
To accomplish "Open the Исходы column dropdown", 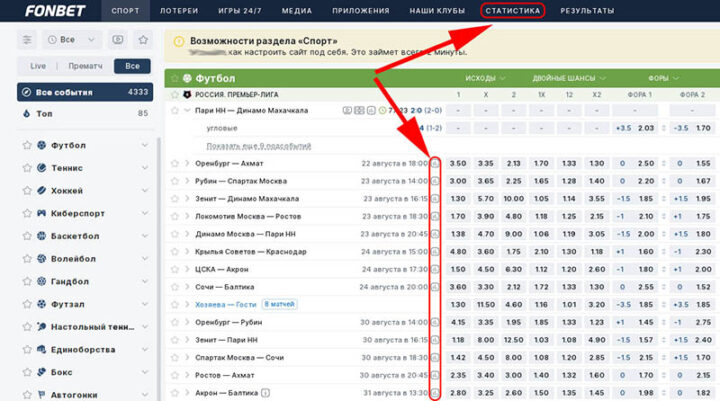I will click(485, 79).
